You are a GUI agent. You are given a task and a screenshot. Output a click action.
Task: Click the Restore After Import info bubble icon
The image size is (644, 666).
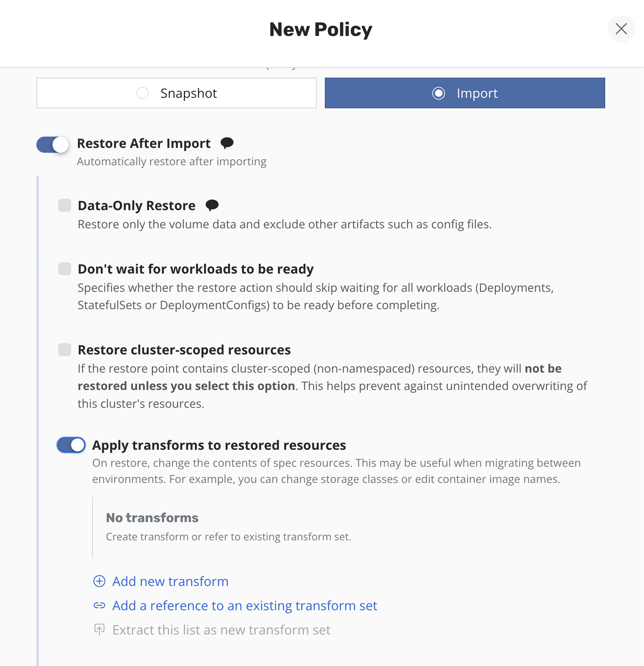pos(227,143)
